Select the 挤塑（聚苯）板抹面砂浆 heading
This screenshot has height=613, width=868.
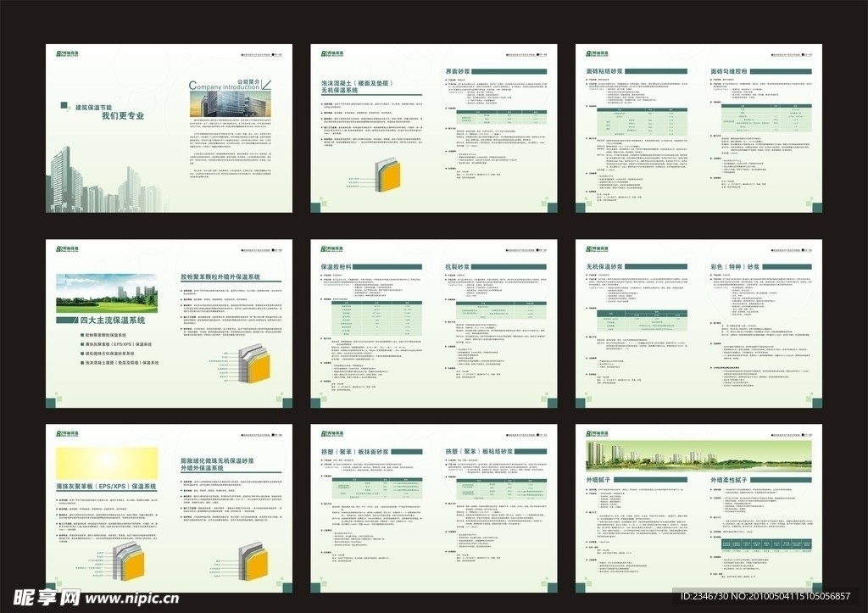355,452
